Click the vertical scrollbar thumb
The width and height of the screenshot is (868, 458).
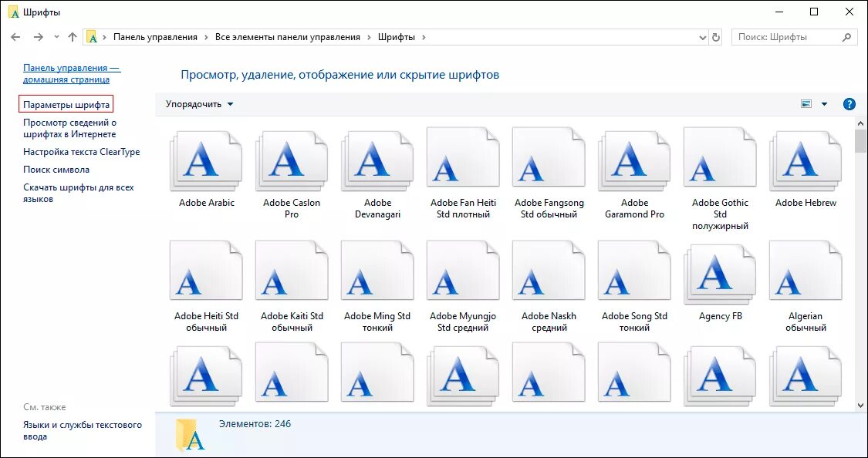tap(860, 140)
